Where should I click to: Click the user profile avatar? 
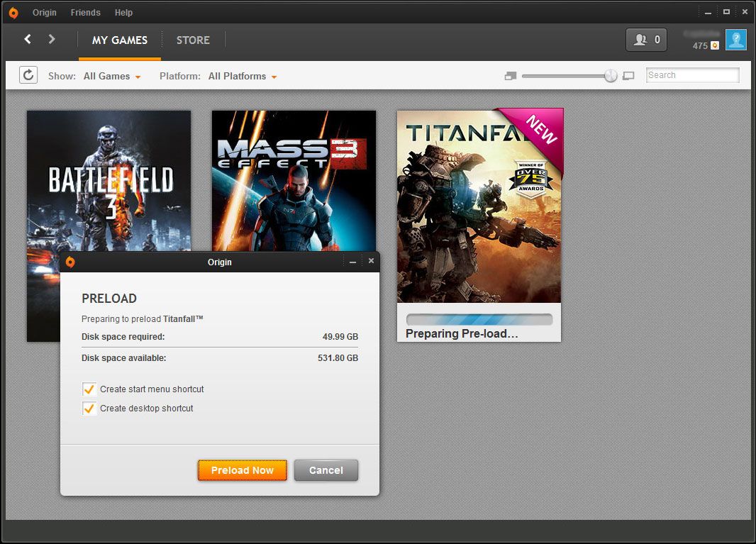(735, 40)
